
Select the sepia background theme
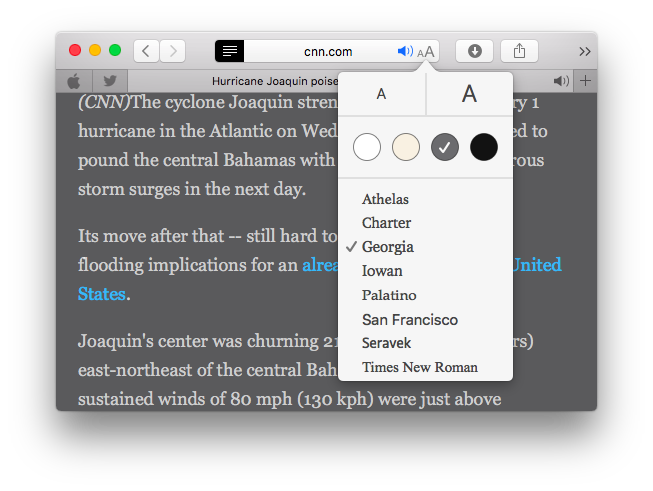point(406,147)
